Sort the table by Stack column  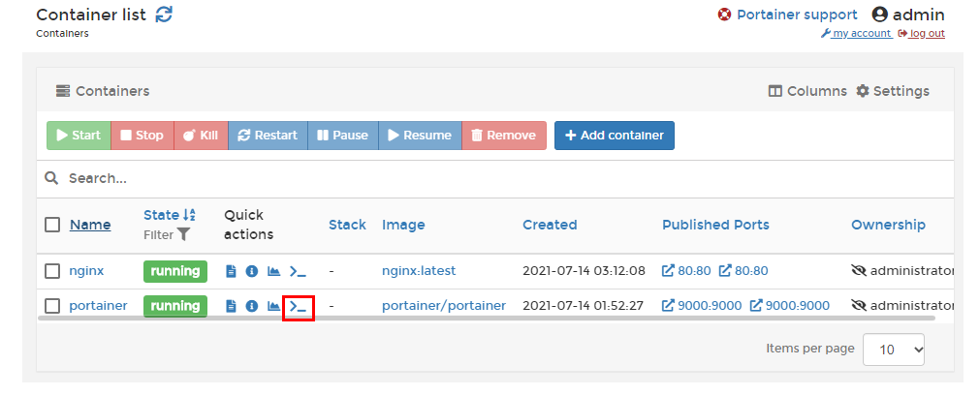[x=347, y=225]
